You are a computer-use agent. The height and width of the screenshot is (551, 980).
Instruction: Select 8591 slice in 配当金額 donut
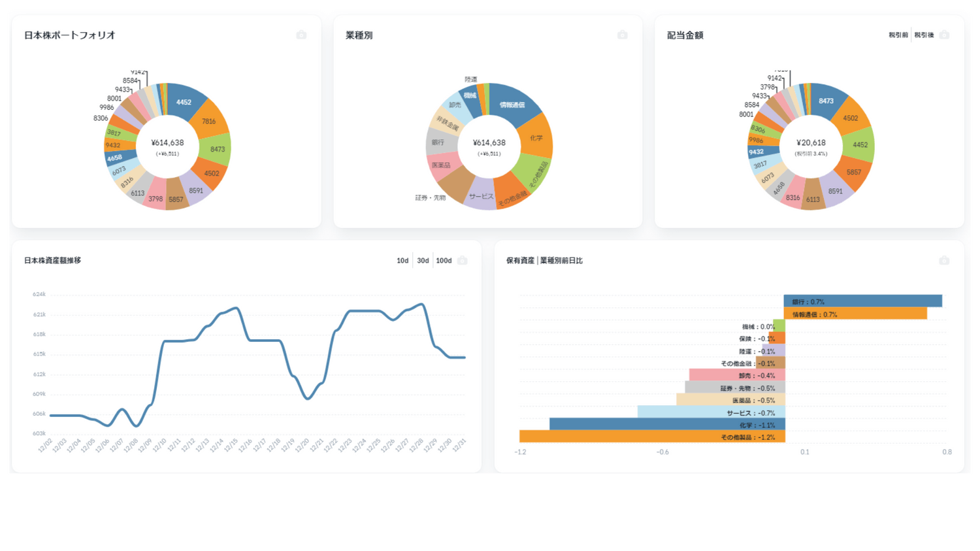point(836,191)
